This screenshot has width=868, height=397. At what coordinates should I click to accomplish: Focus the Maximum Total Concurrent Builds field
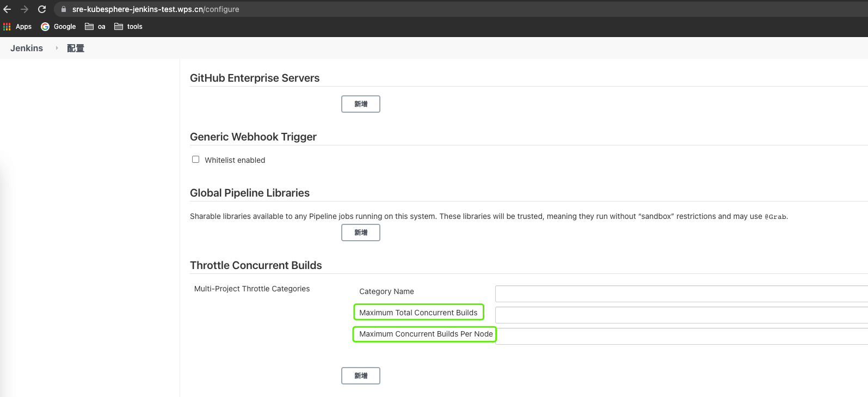pos(681,315)
